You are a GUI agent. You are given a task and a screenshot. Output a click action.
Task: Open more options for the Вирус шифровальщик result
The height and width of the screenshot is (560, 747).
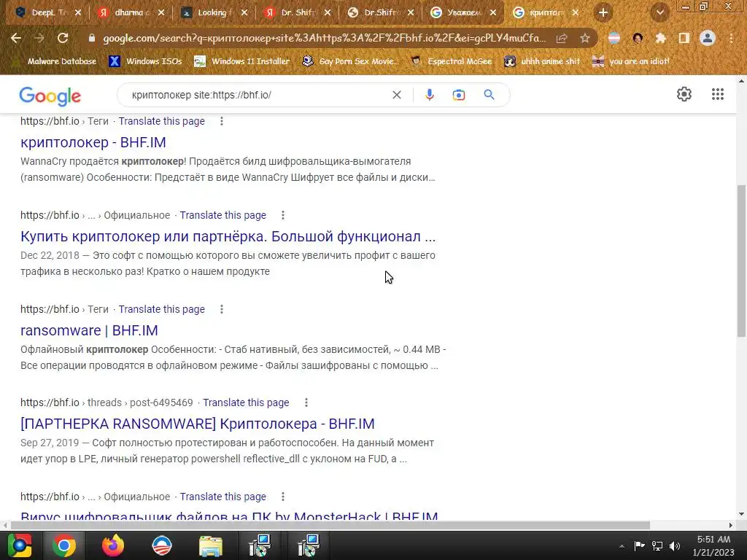pyautogui.click(x=283, y=497)
